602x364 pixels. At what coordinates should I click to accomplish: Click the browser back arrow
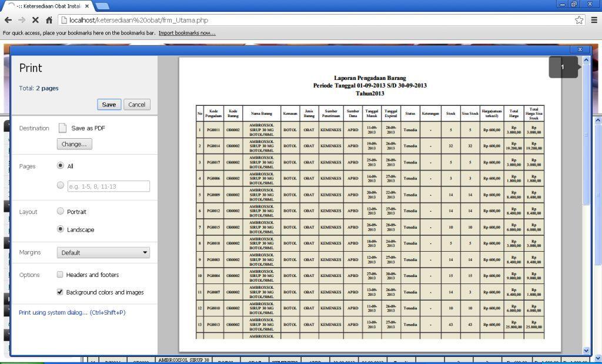8,20
